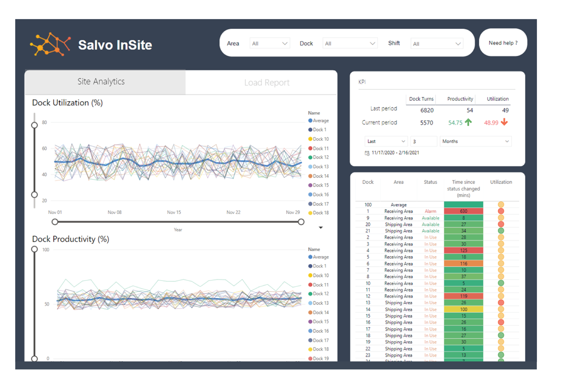Click the period number input showing 3

tap(424, 141)
